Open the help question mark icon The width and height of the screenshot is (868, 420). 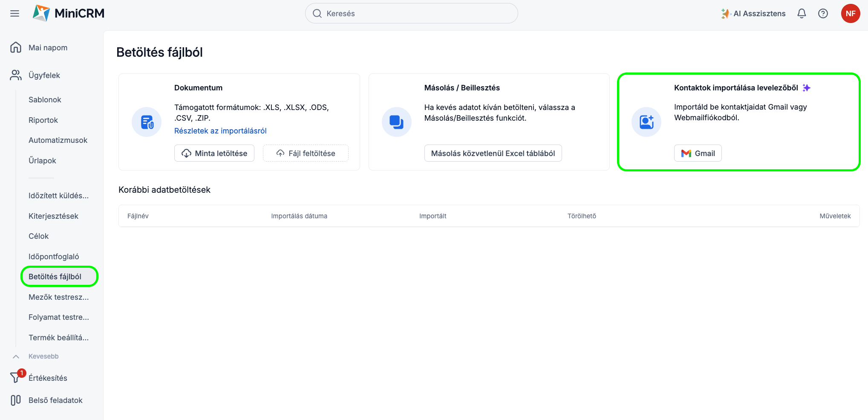point(823,14)
